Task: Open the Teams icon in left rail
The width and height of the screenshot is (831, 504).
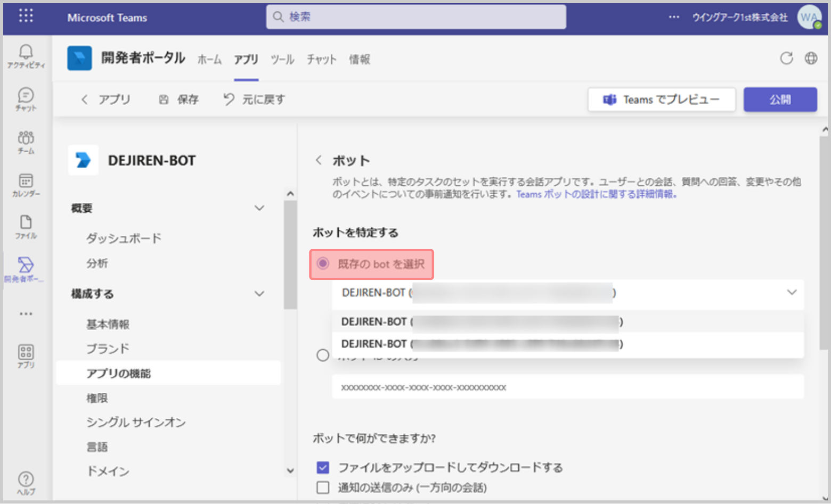Action: click(x=26, y=142)
